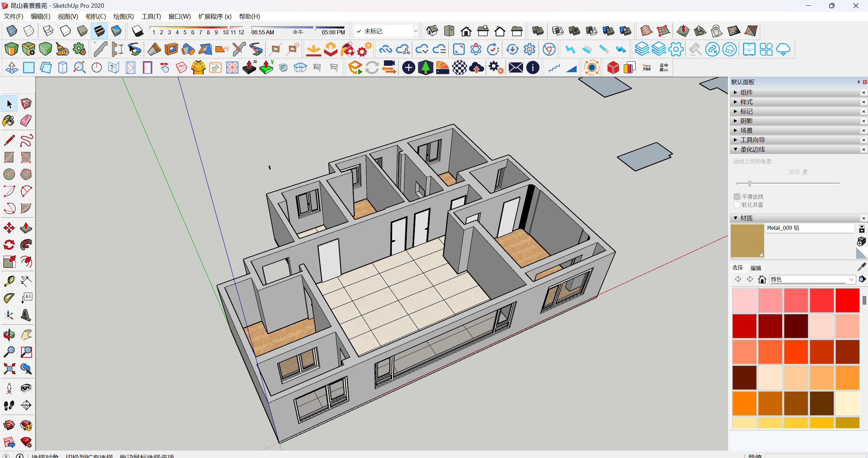Enable the 软化共面 checkbox
The image size is (868, 458).
click(737, 205)
